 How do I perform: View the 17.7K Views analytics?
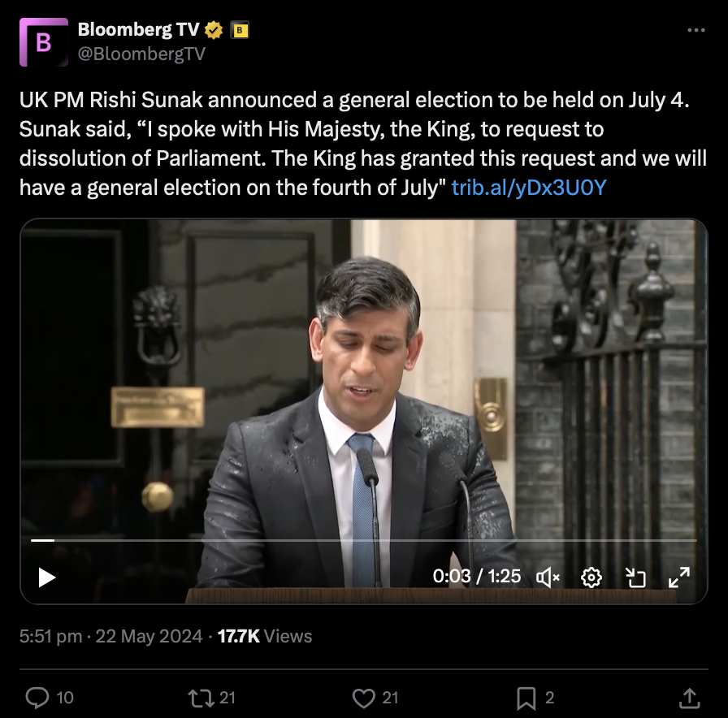pos(265,636)
